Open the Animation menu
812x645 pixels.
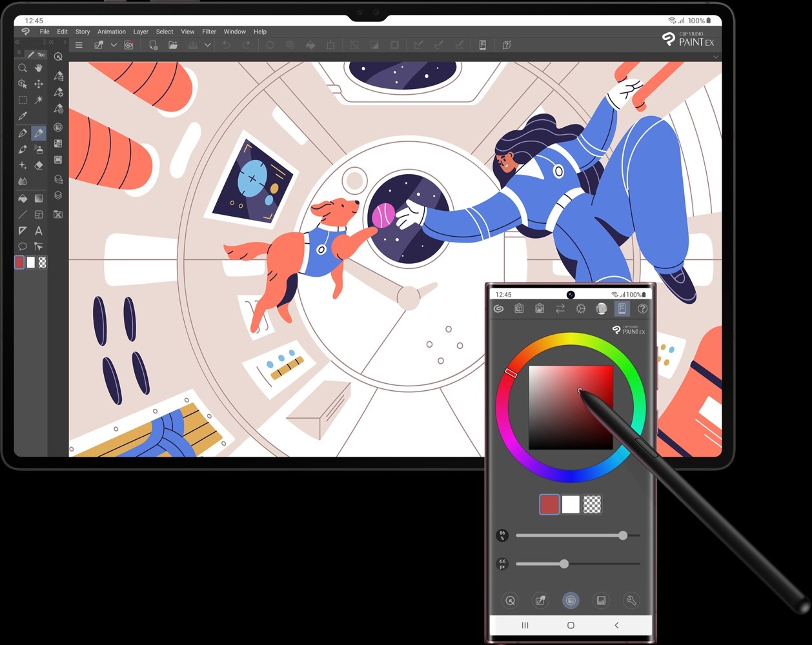[111, 32]
